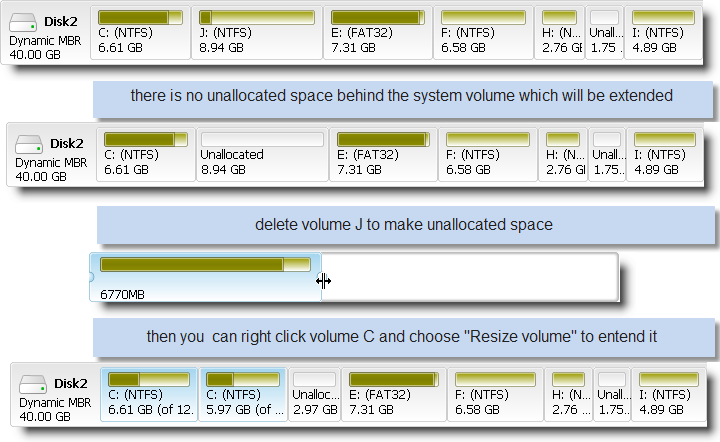Click the "Resize volume" instruction banner text

pos(403,336)
